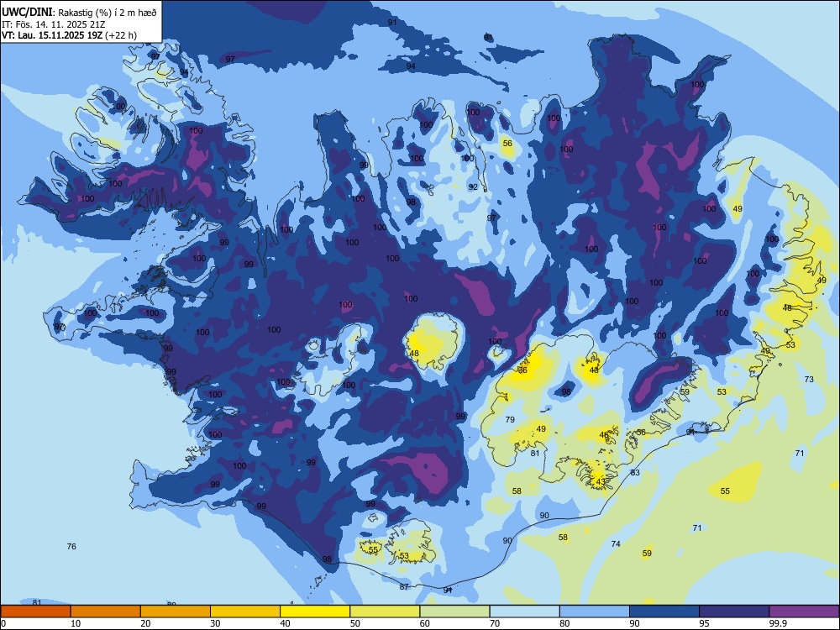Screen dimensions: 840x630
Task: Click the 30–40% amber legend swatch
Action: click(245, 612)
